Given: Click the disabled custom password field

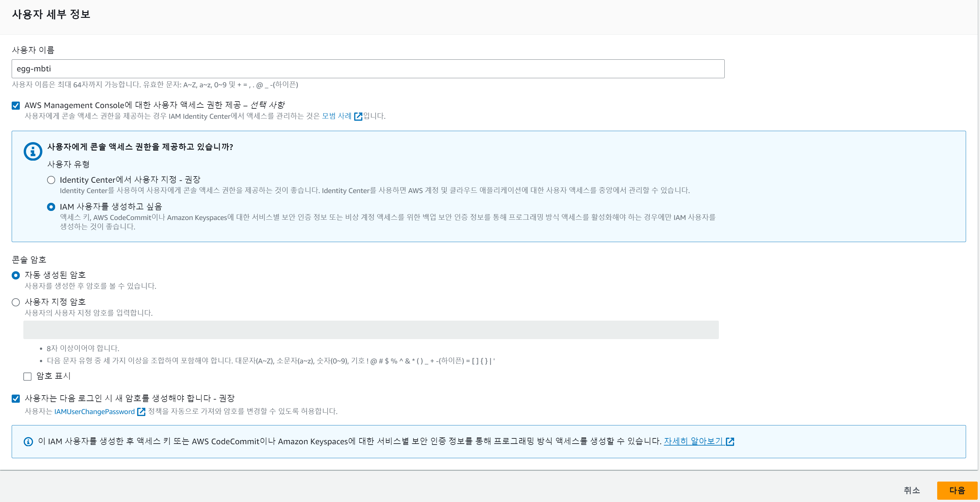Looking at the screenshot, I should (371, 330).
